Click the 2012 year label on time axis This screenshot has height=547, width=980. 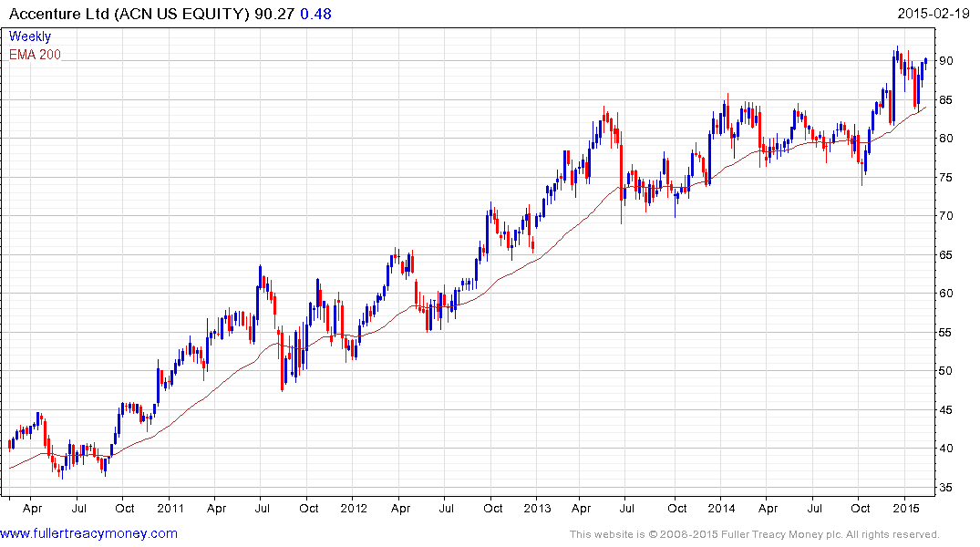[354, 508]
